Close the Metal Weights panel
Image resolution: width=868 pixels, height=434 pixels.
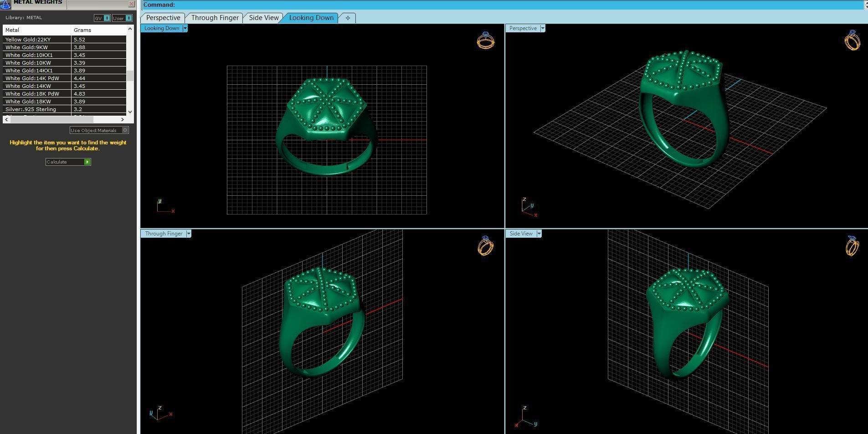pyautogui.click(x=131, y=4)
